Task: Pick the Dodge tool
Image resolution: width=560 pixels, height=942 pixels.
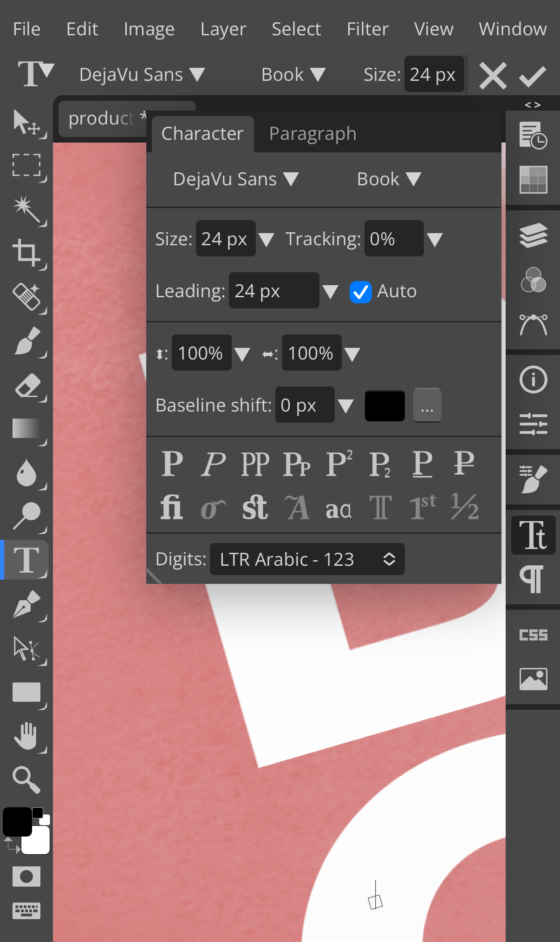Action: (x=26, y=516)
